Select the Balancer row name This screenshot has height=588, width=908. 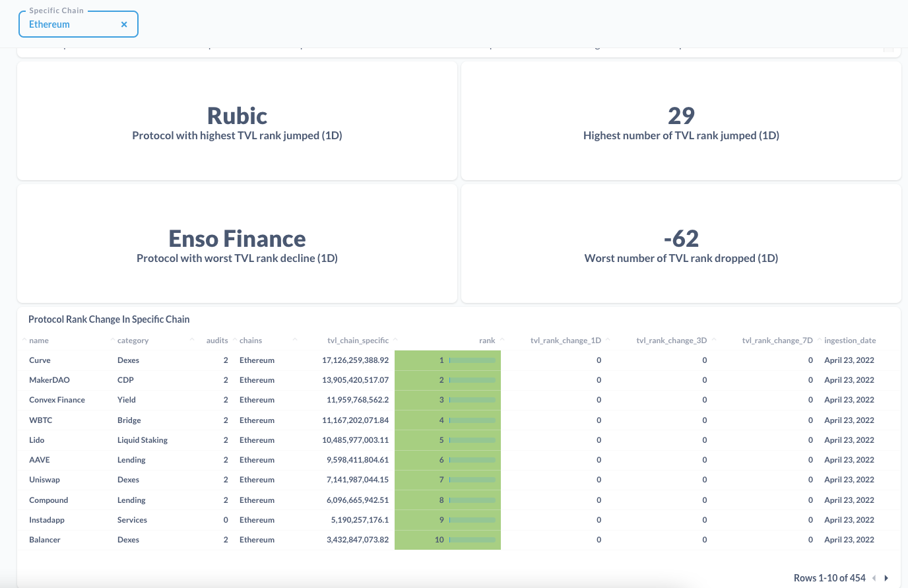(x=45, y=540)
